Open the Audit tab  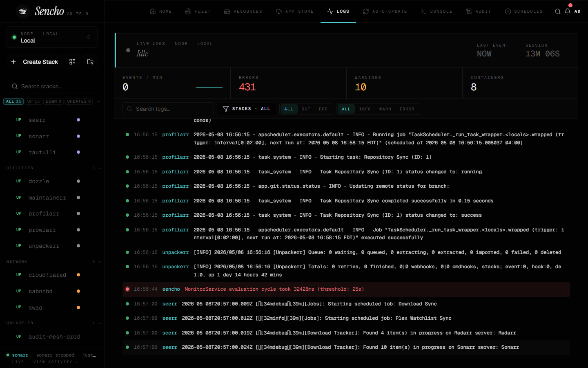(x=479, y=11)
